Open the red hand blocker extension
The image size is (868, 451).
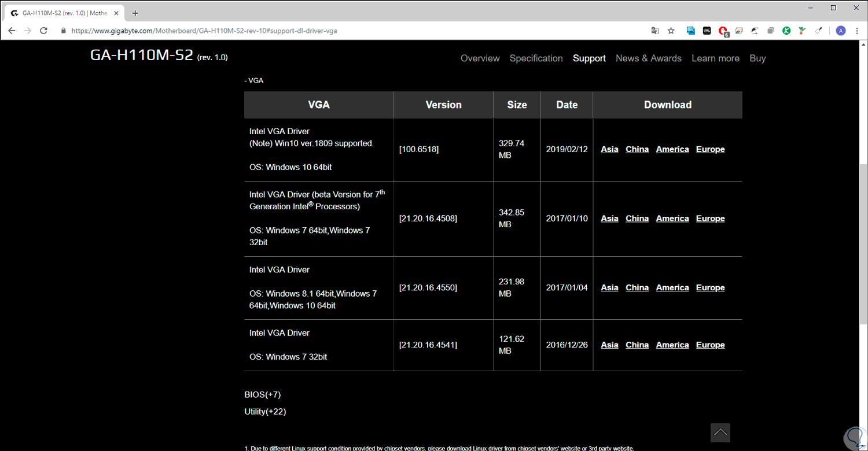pyautogui.click(x=723, y=31)
